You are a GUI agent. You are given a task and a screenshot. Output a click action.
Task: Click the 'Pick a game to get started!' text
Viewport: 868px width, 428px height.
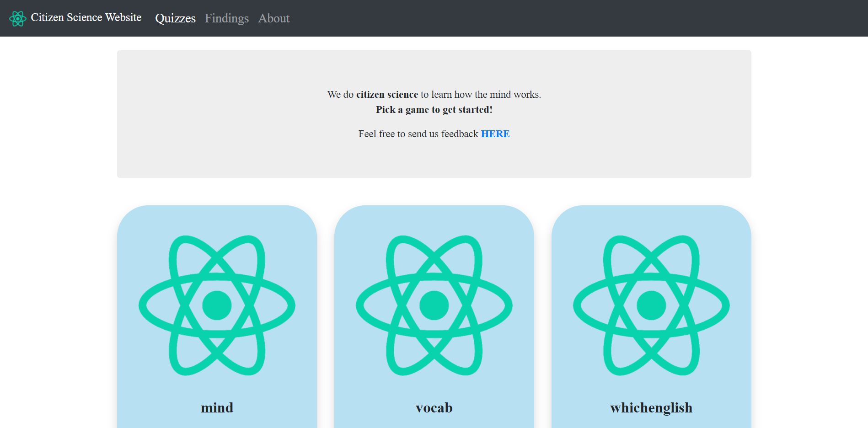434,110
